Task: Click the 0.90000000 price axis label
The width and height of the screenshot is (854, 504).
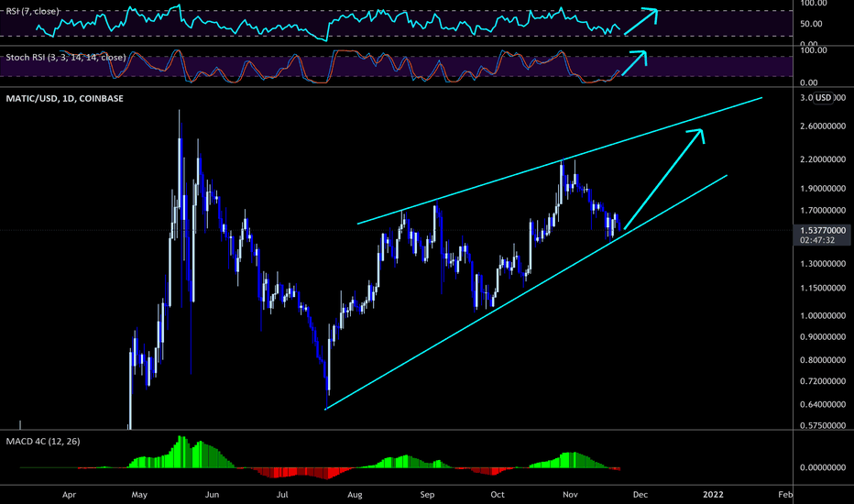Action: click(x=823, y=337)
